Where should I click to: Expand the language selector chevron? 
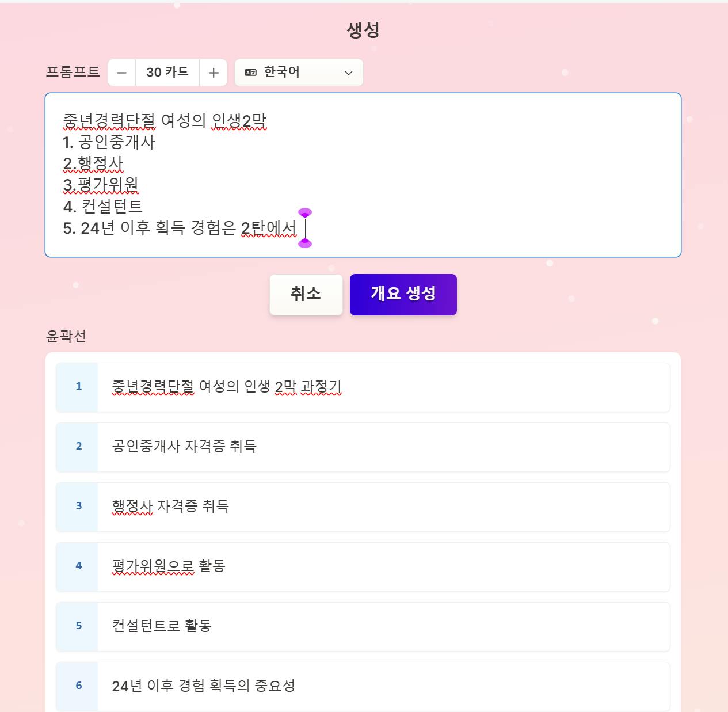(348, 73)
